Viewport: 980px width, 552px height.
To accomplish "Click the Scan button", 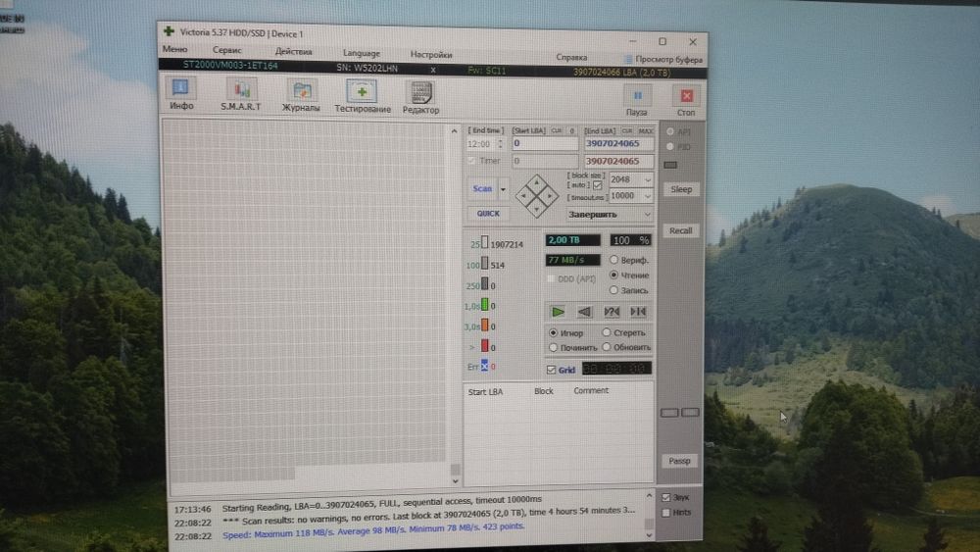I will [482, 189].
